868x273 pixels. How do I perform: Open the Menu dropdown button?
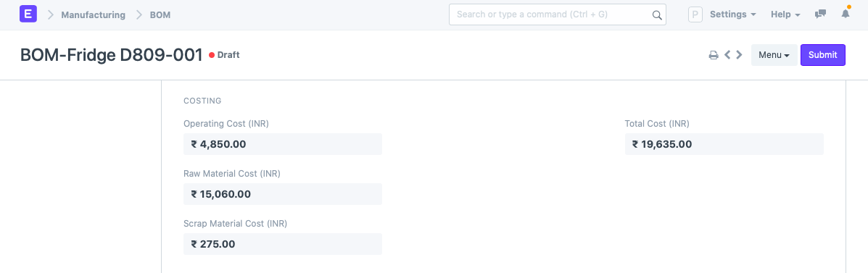(x=774, y=55)
